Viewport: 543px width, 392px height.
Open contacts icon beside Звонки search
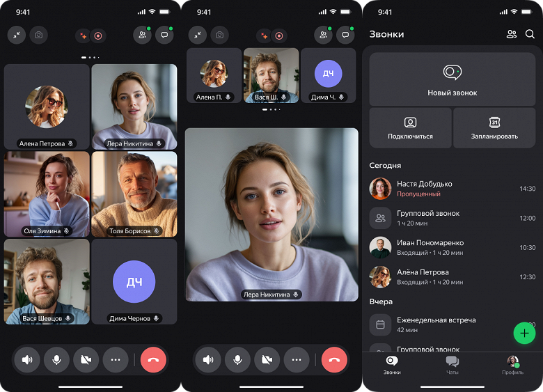click(x=512, y=34)
